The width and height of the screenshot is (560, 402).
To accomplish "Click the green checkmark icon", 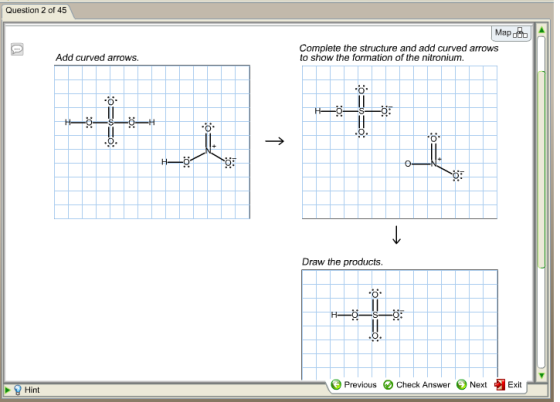I will point(388,385).
